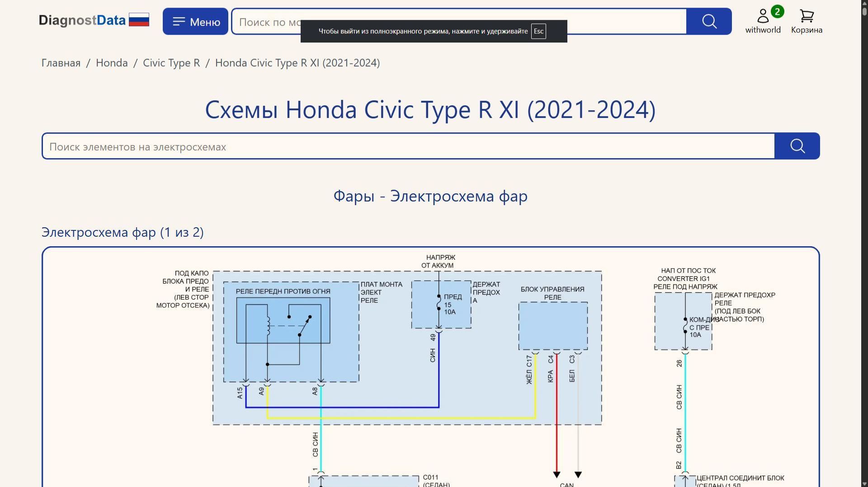Navigate to Главная breadcrumb link
The image size is (868, 487).
click(x=60, y=63)
